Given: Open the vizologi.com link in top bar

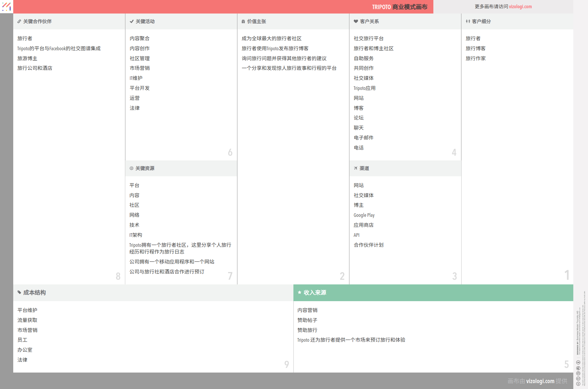Looking at the screenshot, I should point(520,6).
